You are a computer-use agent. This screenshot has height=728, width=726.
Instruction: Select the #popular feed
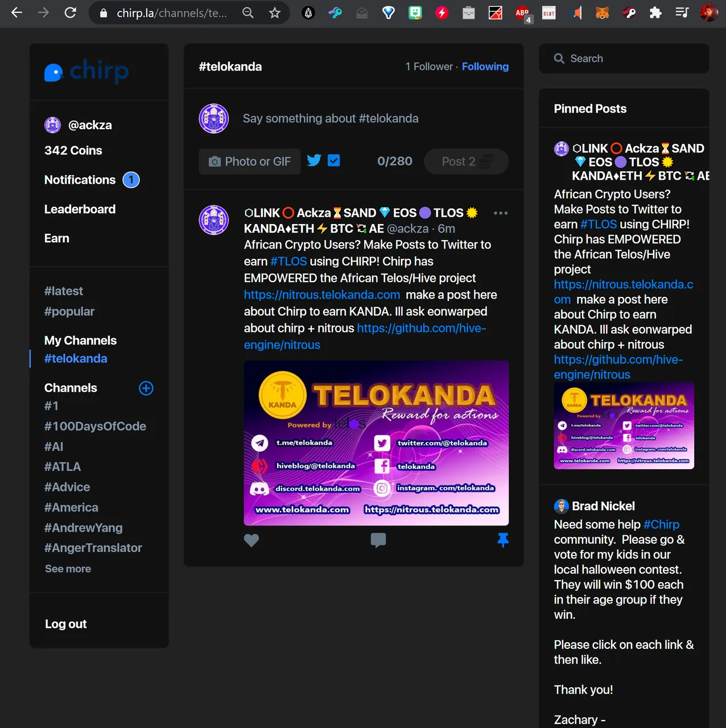pos(69,312)
